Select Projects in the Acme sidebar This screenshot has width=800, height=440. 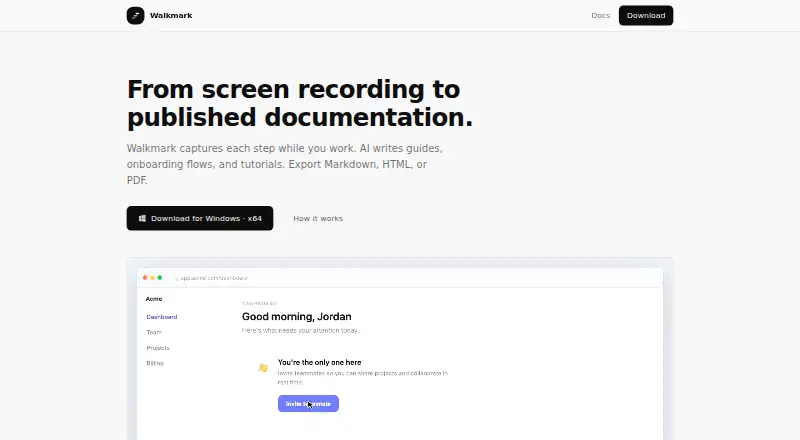pos(158,348)
